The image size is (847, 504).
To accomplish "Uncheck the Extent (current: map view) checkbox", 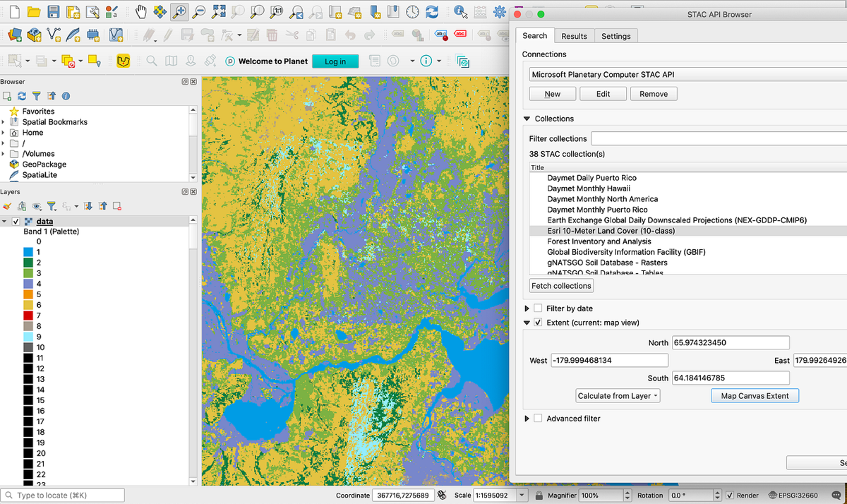I will coord(539,323).
